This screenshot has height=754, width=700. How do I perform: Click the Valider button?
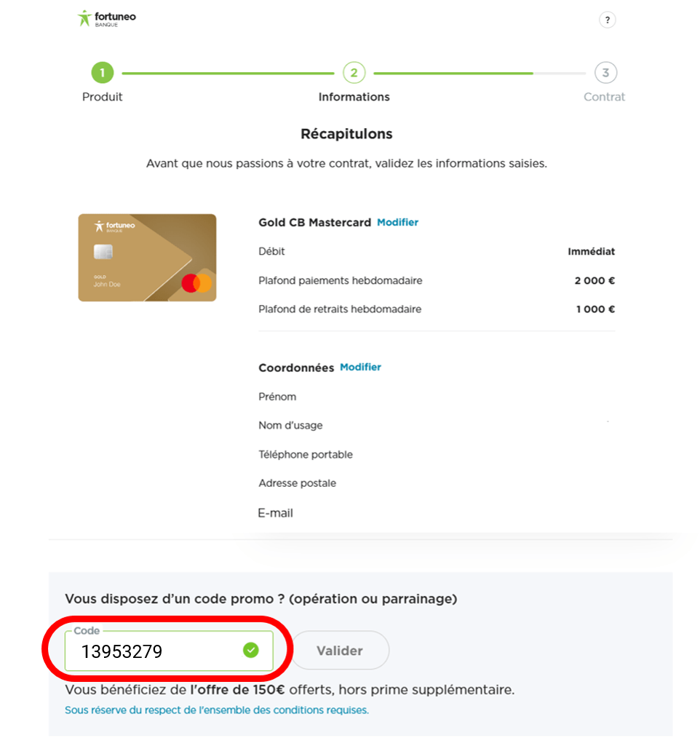pos(340,650)
